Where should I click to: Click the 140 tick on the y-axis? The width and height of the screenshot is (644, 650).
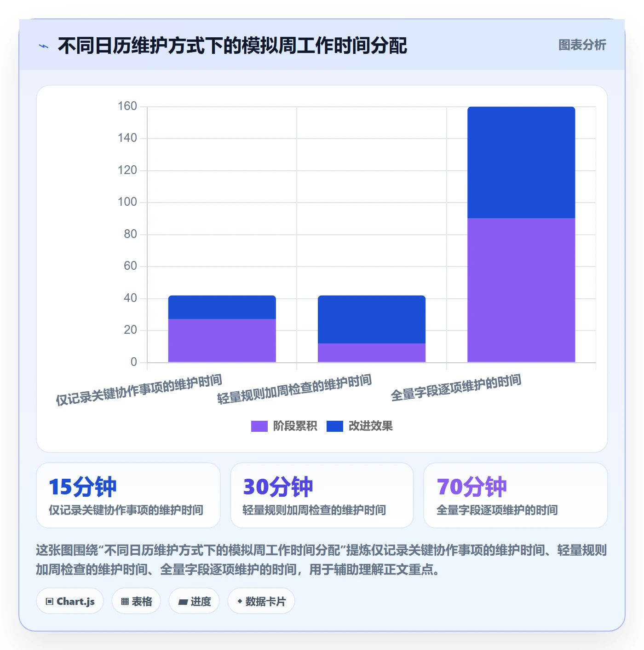pos(127,138)
